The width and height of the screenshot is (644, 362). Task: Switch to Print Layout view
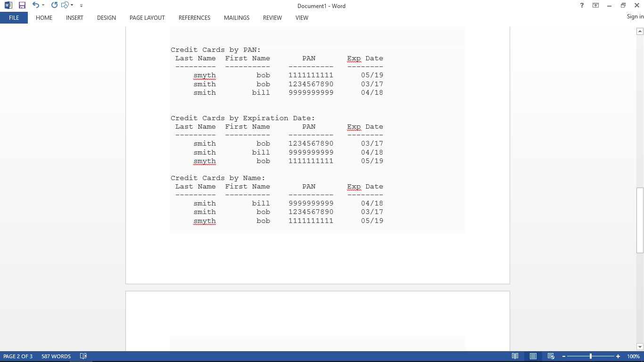(533, 356)
